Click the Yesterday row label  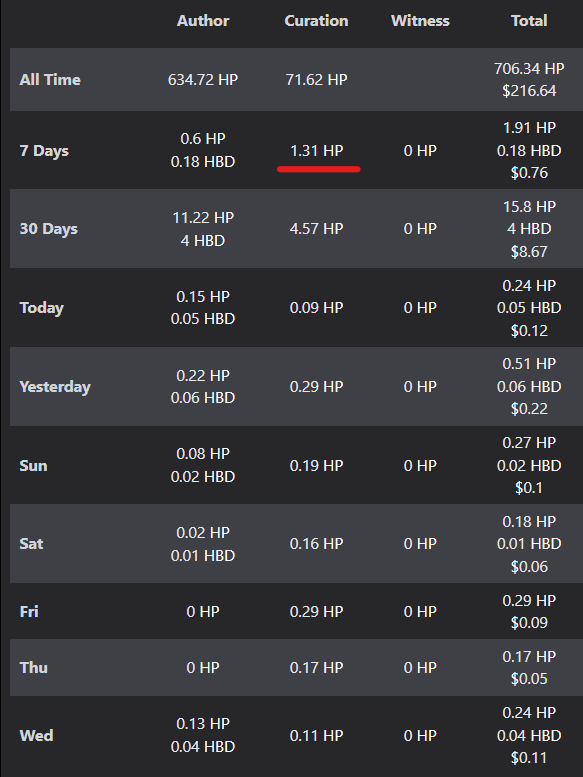tap(55, 387)
